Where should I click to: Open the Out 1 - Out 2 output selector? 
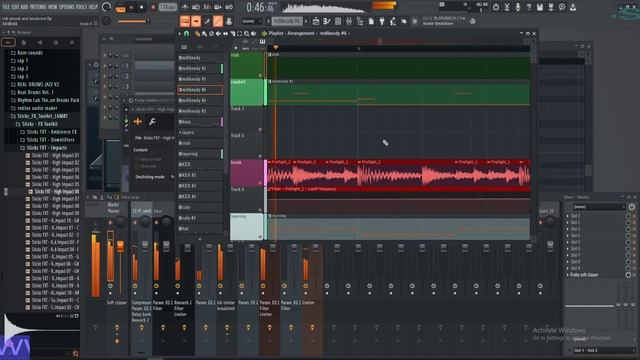603,351
